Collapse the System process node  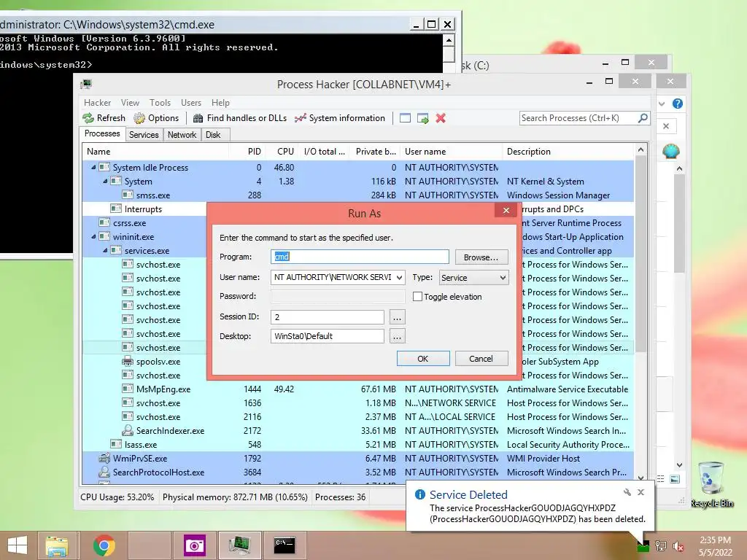pyautogui.click(x=105, y=182)
